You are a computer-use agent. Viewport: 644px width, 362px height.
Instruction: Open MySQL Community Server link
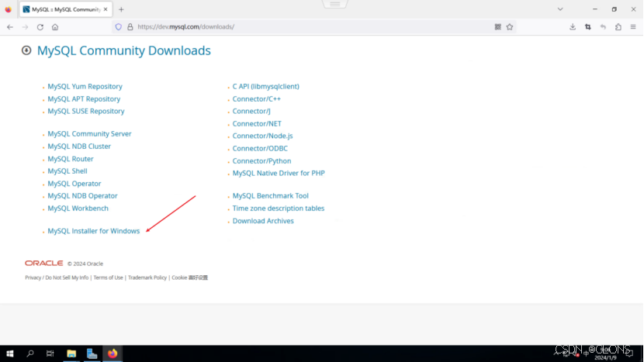click(89, 134)
